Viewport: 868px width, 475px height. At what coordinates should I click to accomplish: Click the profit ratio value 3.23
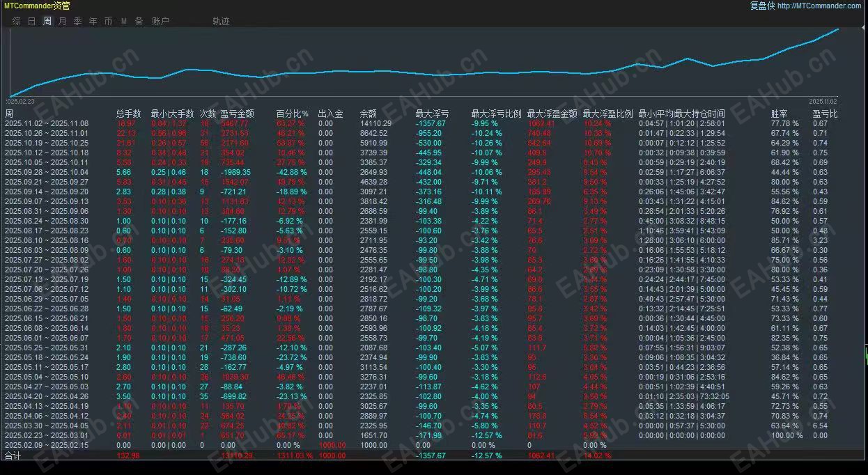[x=820, y=240]
